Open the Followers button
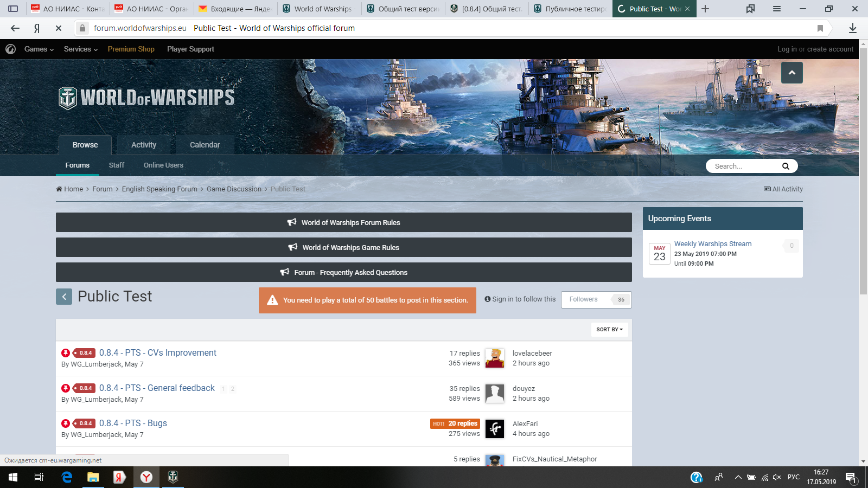 (x=596, y=299)
